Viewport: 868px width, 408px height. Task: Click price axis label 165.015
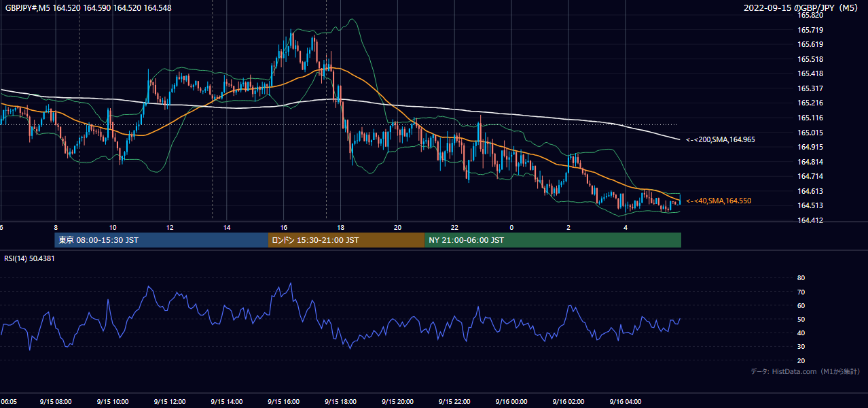810,133
